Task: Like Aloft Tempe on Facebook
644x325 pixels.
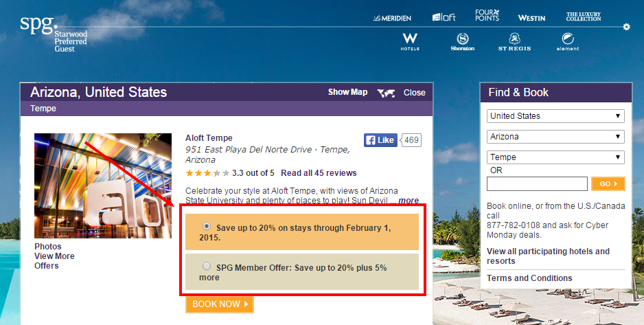Action: point(380,140)
